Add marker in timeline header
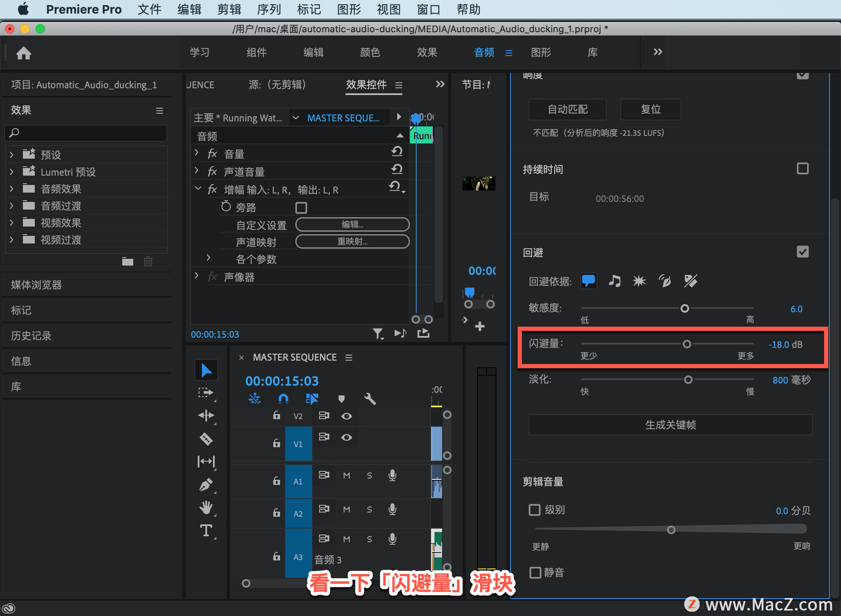Screen dimensions: 841x616 [341, 399]
